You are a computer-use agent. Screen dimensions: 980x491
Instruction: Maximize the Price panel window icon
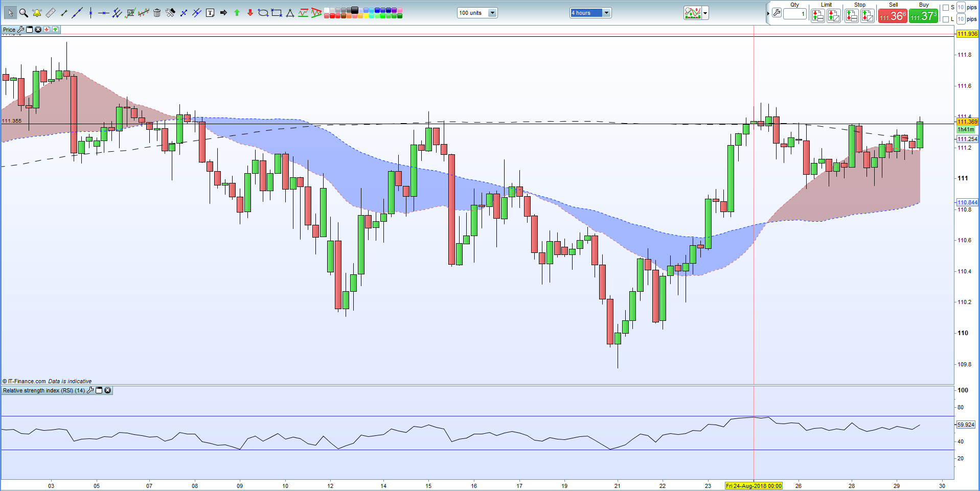[x=29, y=30]
